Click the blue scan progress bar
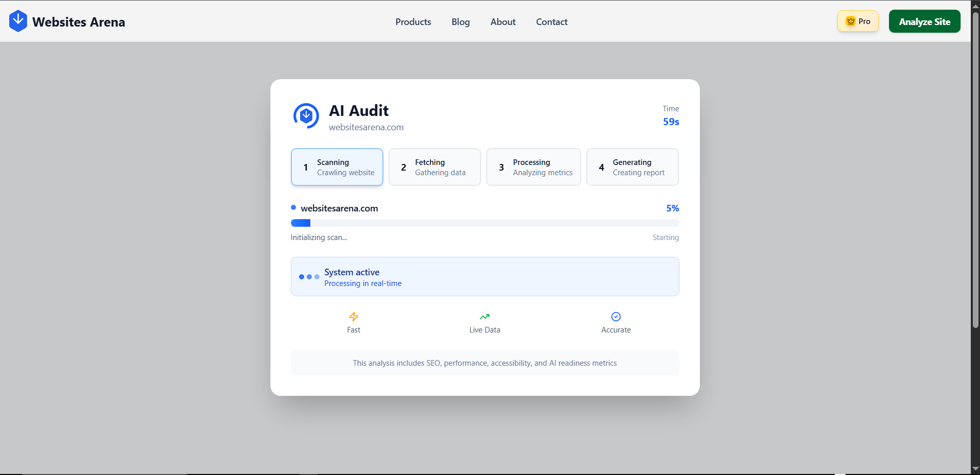 coord(301,223)
